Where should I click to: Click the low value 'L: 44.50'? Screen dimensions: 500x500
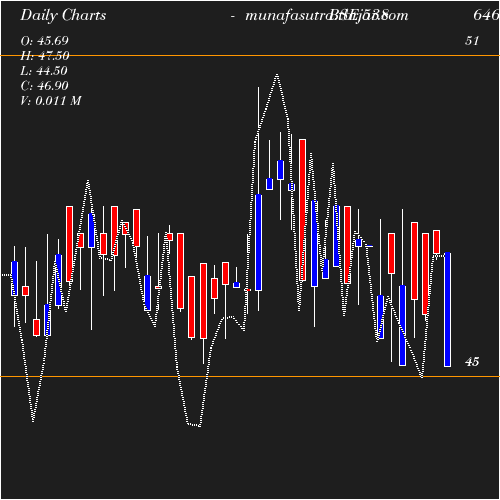click(44, 71)
